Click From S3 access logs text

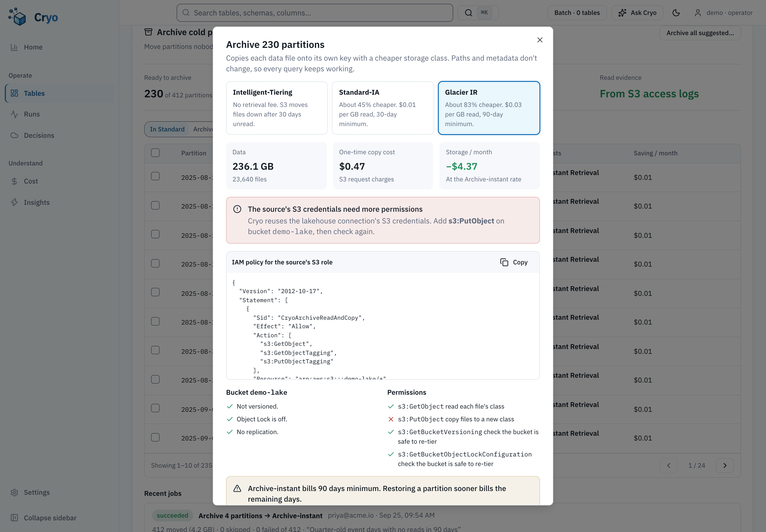point(649,94)
